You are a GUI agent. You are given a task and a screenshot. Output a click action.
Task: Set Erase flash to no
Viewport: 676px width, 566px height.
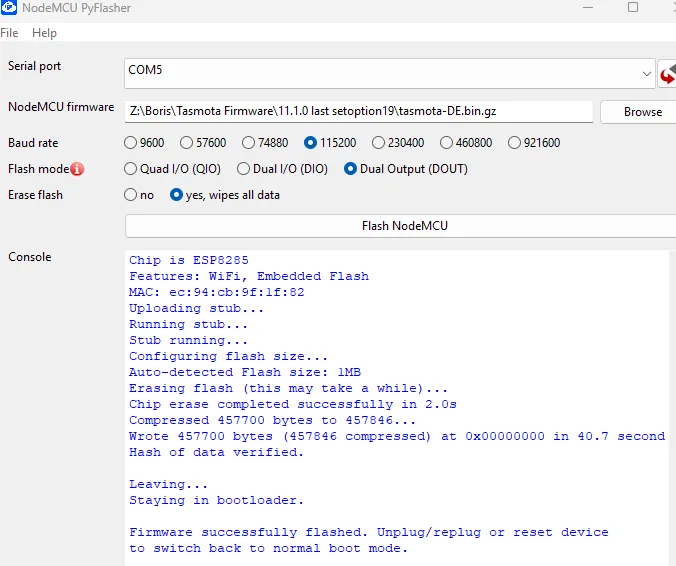pyautogui.click(x=139, y=195)
